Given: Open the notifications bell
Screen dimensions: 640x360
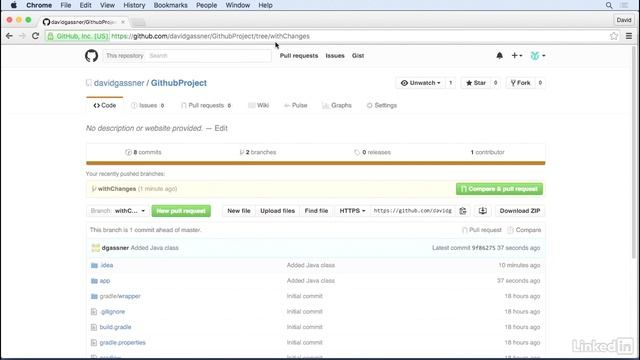Looking at the screenshot, I should [500, 56].
